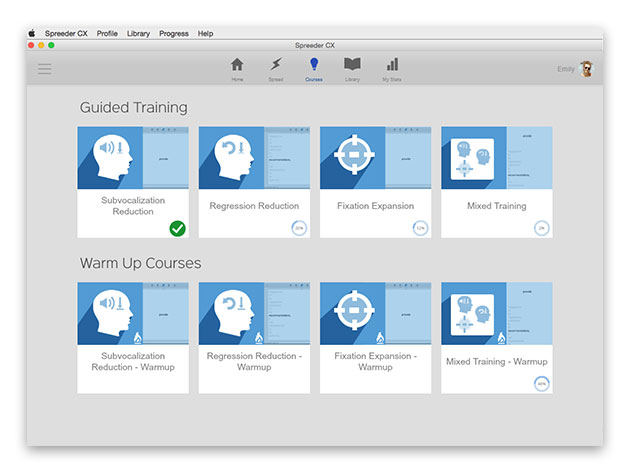Click flame icon on Mixed Training - Warmup
Viewport: 630px width, 473px height.
(501, 338)
